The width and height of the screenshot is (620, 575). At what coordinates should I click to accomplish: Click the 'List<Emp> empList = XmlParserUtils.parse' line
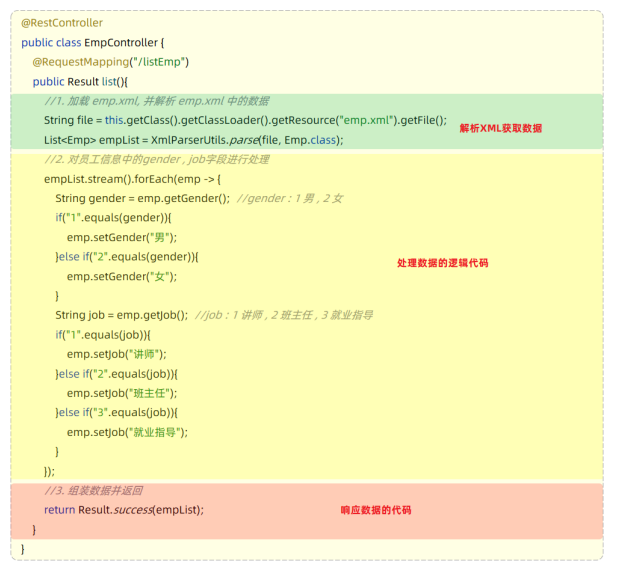click(194, 140)
